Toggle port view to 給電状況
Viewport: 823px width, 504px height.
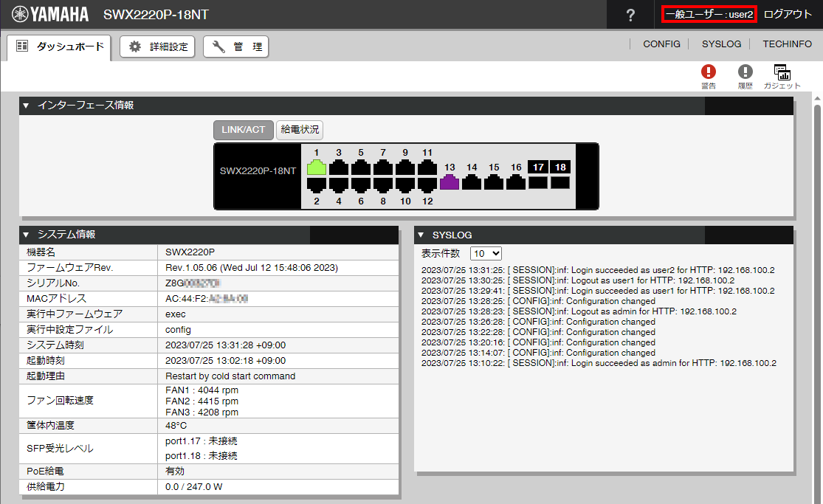pos(300,130)
